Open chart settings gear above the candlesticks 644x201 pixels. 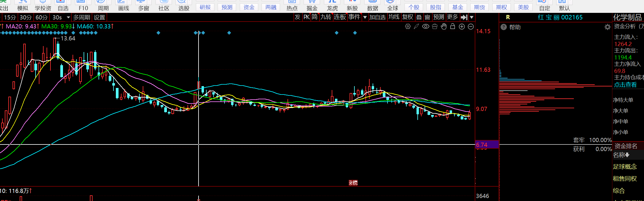tap(408, 27)
